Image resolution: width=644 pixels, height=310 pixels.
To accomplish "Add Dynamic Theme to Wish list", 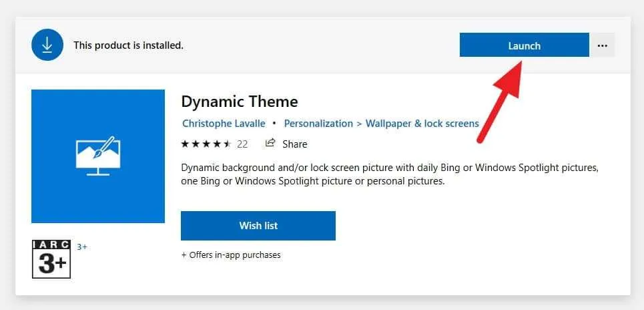I will 258,225.
